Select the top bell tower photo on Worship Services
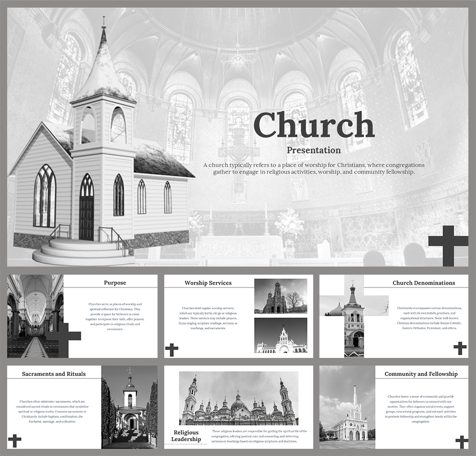Viewport: 476px width, 456px height. click(280, 295)
